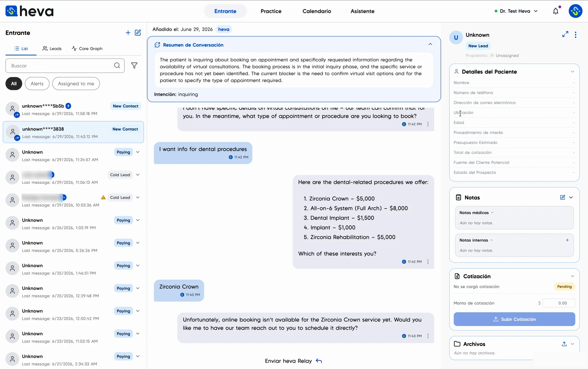Edit notes with Notas pencil icon

coord(563,197)
